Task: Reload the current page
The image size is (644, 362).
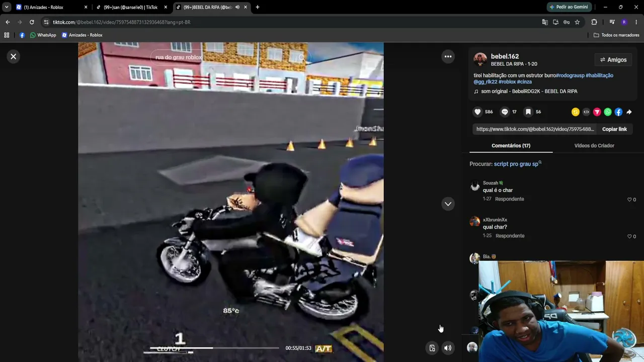Action: [x=32, y=22]
